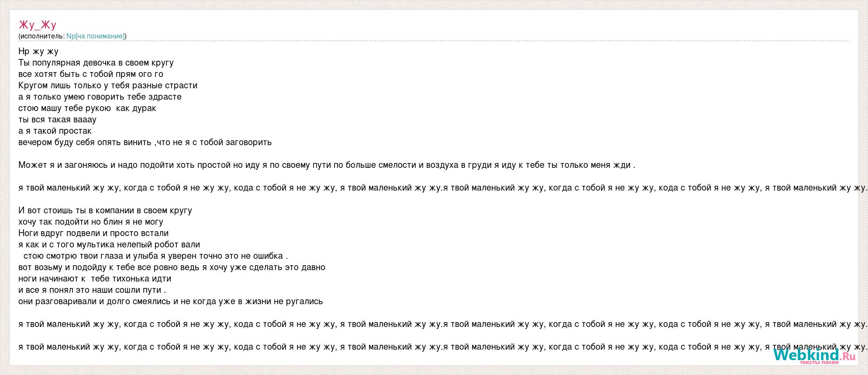Click the line они разговаривали и долго смеялись
The width and height of the screenshot is (868, 375).
[171, 302]
